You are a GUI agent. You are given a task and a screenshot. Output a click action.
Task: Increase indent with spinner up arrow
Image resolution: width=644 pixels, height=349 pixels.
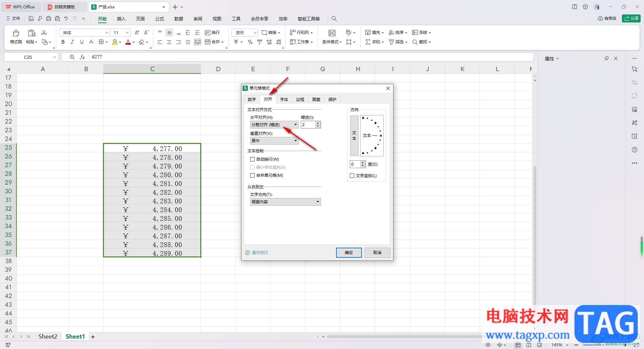click(318, 123)
